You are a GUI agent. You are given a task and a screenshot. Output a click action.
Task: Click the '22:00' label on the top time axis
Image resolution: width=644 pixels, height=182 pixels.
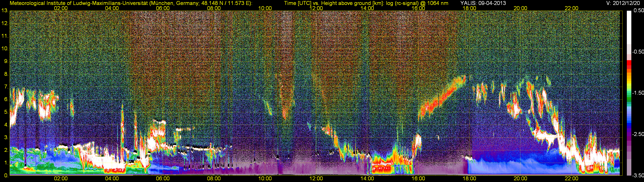click(571, 8)
